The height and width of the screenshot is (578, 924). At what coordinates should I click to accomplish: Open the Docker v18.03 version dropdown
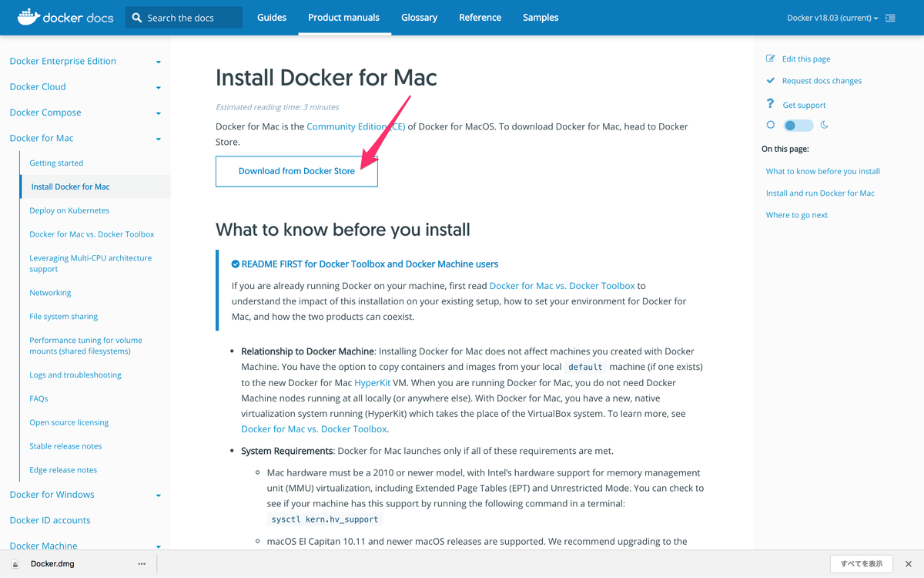832,18
